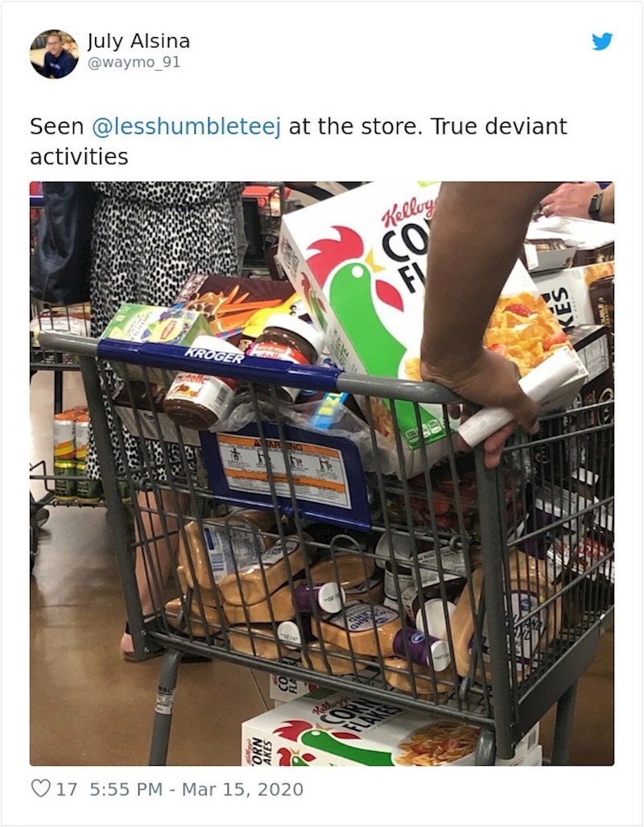Open the @waymo_91 handle

tap(134, 63)
